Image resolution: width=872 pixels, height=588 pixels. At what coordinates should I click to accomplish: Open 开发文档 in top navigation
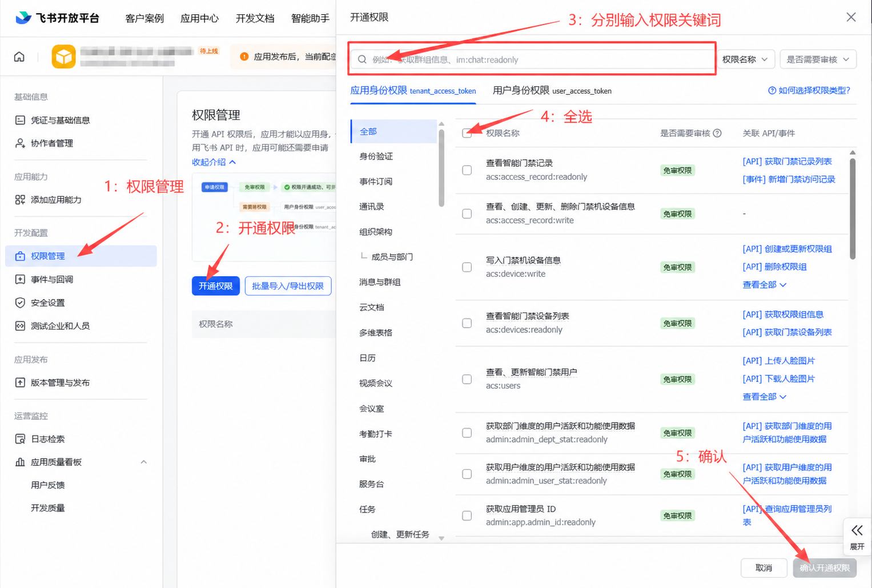coord(255,18)
